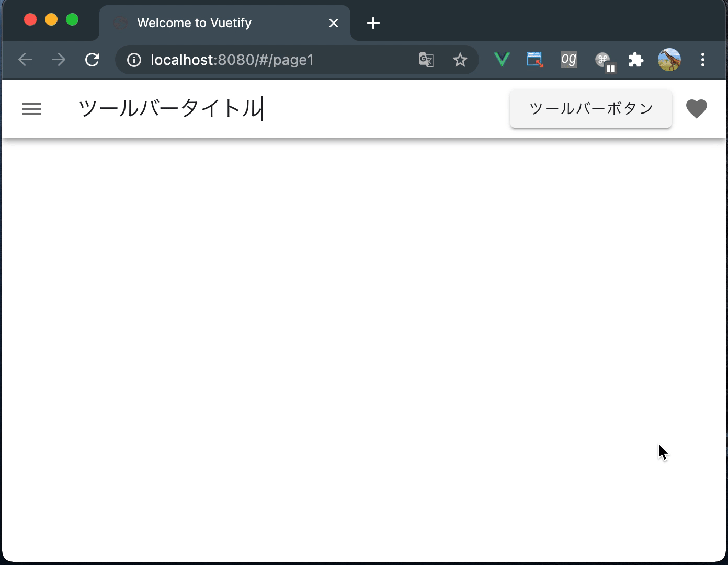The height and width of the screenshot is (565, 728).
Task: Click the heart icon in the toolbar
Action: [697, 108]
